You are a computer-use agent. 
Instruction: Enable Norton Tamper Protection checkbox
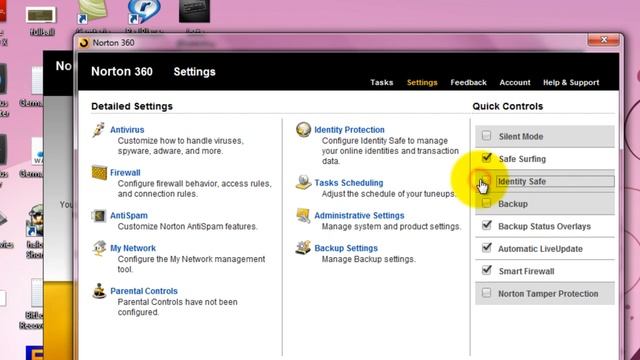tap(486, 293)
